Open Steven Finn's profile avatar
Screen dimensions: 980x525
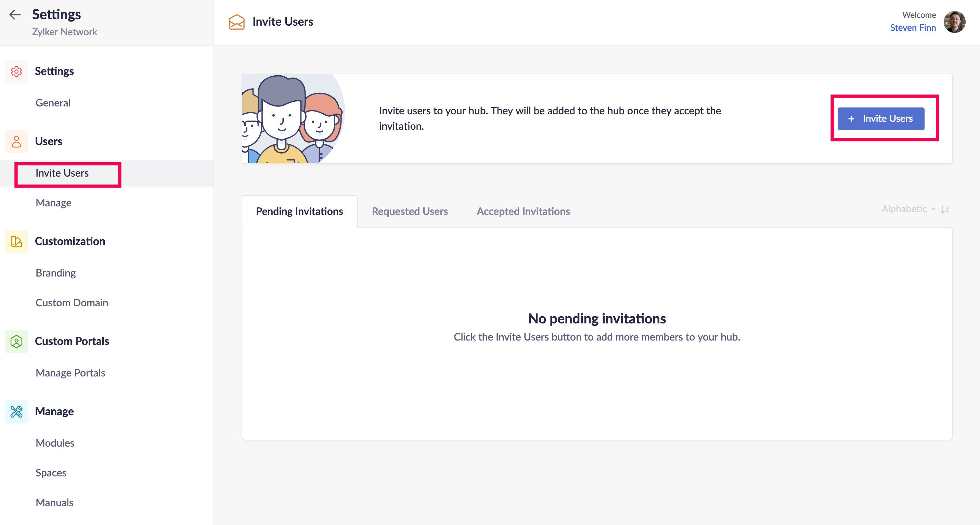955,22
